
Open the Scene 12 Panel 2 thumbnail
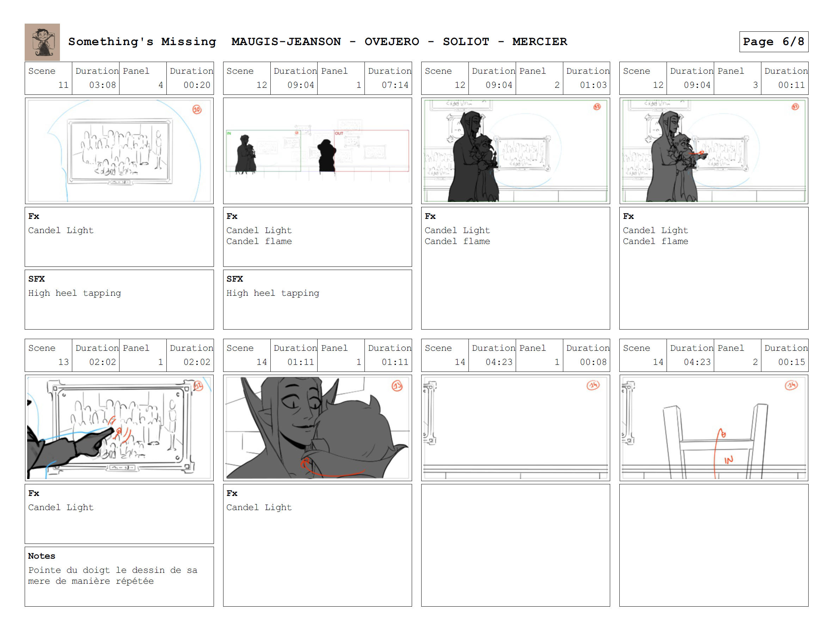tap(515, 151)
